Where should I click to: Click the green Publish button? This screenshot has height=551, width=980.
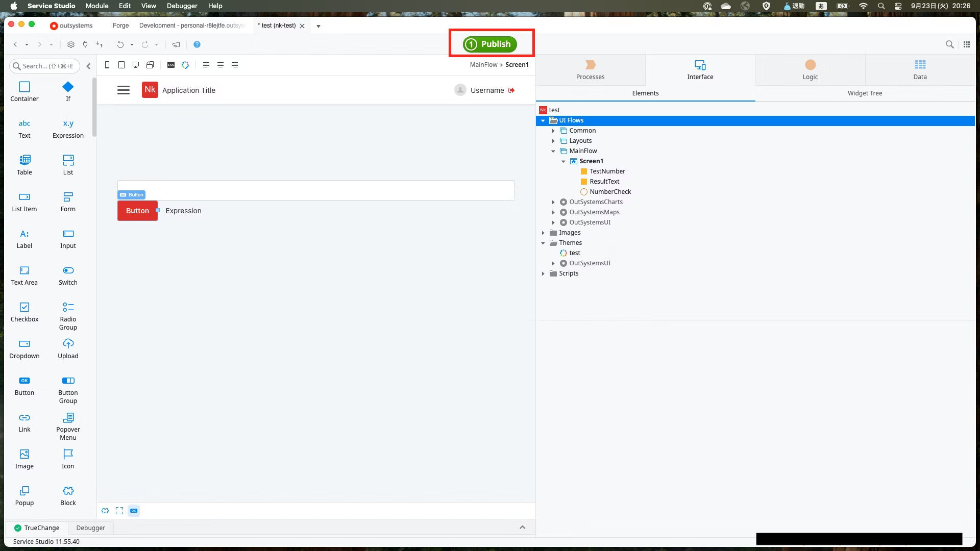tap(490, 44)
